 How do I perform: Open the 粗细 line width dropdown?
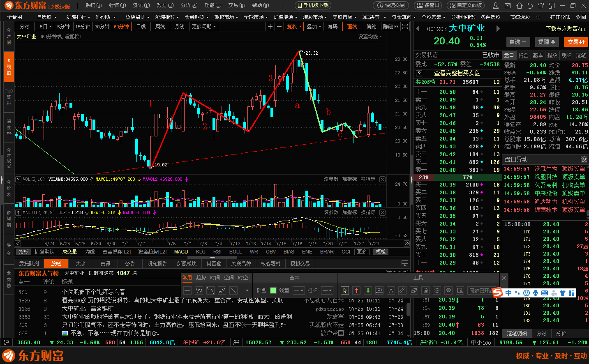(327, 290)
